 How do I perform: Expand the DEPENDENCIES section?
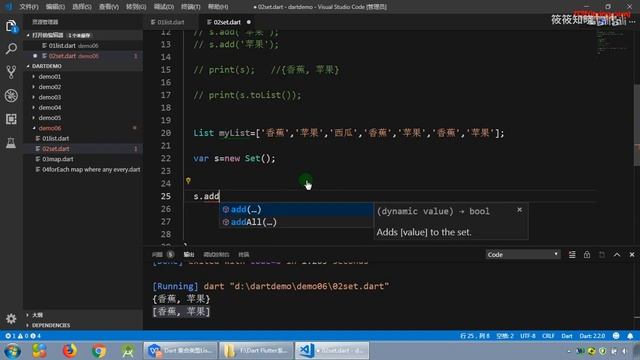pos(51,325)
